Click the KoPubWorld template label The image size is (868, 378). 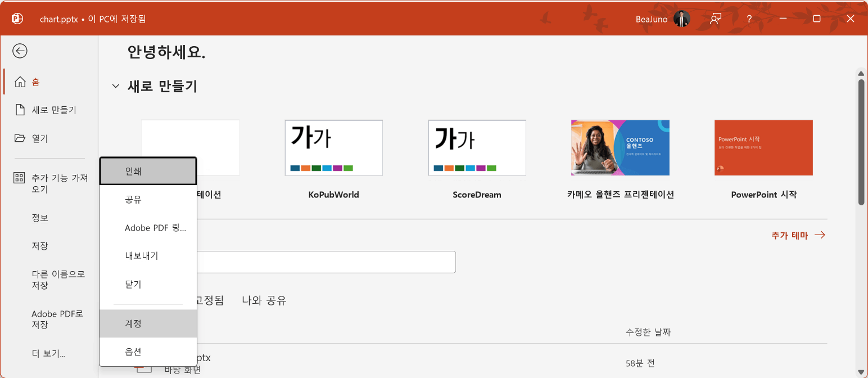pos(334,195)
